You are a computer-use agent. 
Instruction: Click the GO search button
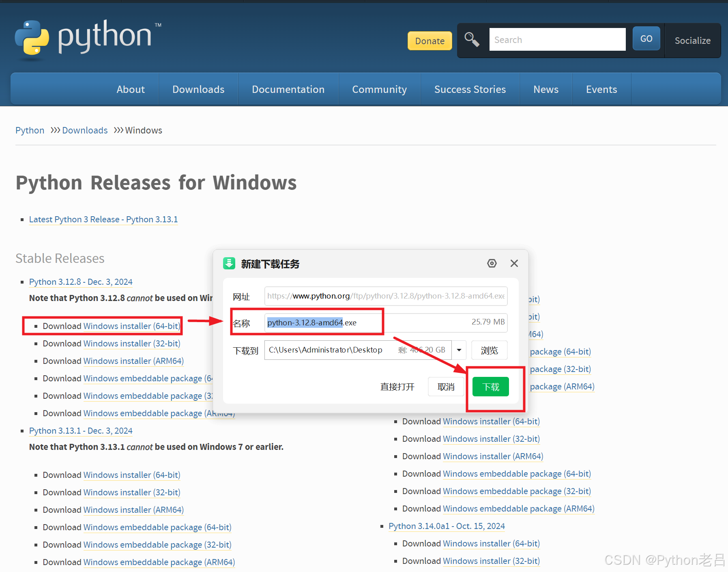coord(646,39)
